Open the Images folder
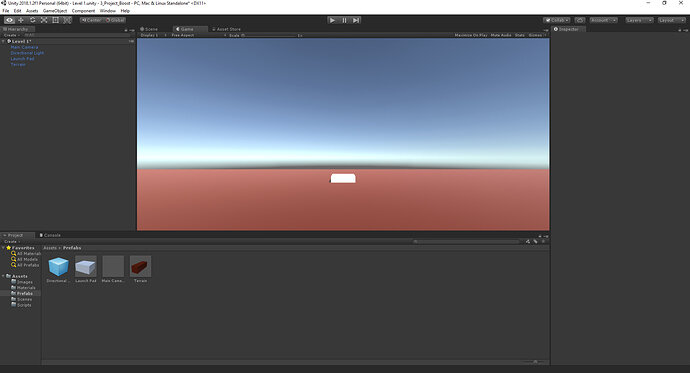Viewport: 690px width, 373px height. [22, 282]
